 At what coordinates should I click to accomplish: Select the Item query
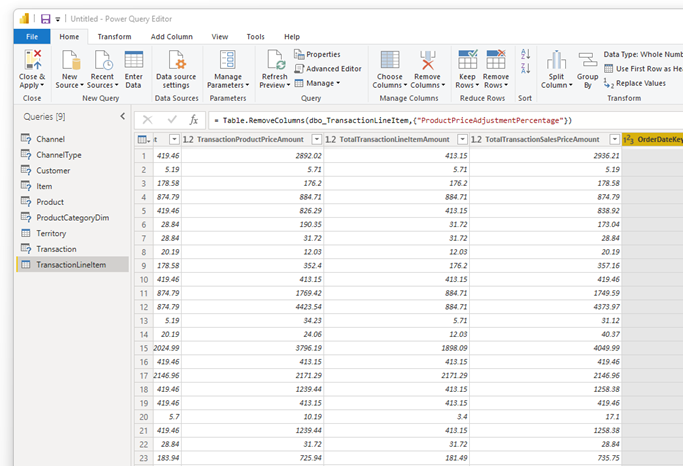coord(73,186)
